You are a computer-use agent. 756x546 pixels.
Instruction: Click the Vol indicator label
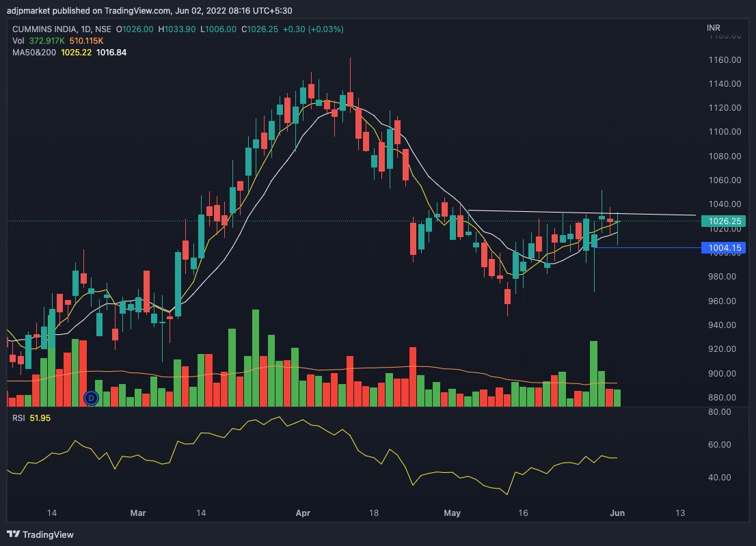click(18, 41)
